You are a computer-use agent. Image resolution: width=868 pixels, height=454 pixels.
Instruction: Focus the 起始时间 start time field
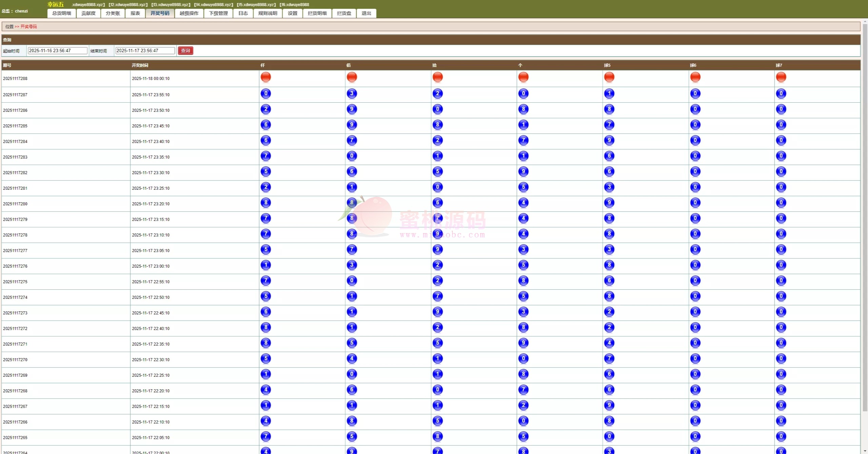point(57,50)
